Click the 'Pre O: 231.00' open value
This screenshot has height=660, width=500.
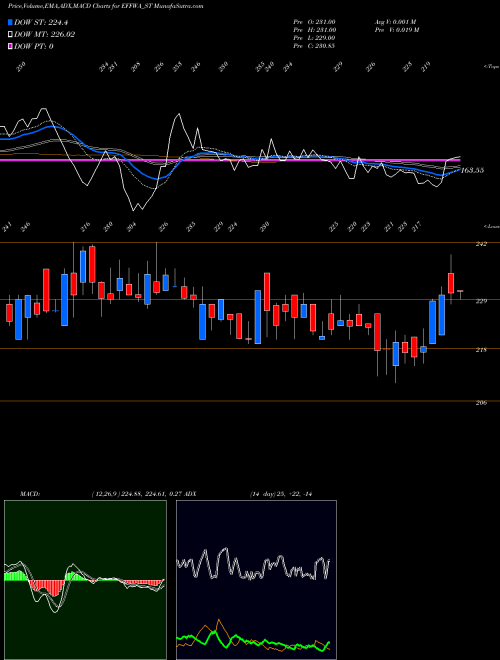click(314, 21)
